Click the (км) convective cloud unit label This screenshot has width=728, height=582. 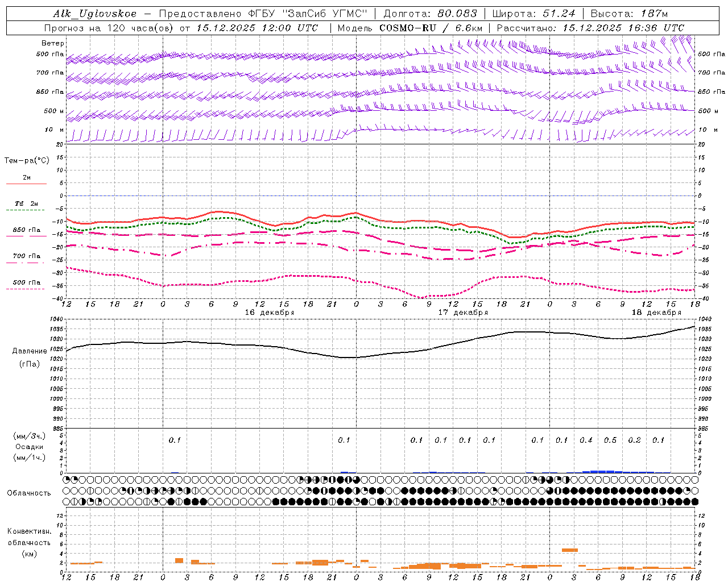(29, 554)
